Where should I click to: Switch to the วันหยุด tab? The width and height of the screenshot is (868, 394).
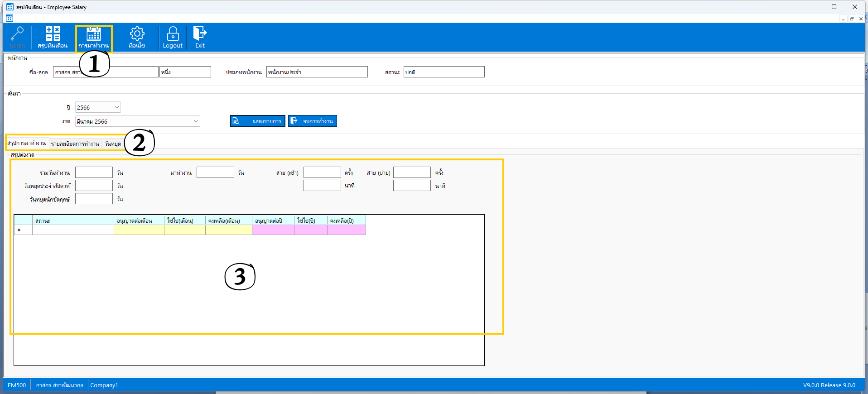click(x=113, y=144)
